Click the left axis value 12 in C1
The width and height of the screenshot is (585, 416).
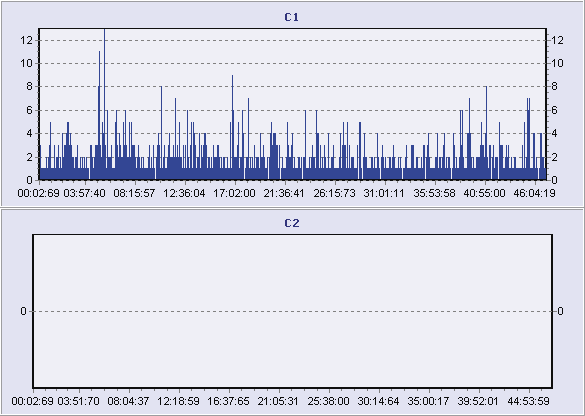(27, 40)
